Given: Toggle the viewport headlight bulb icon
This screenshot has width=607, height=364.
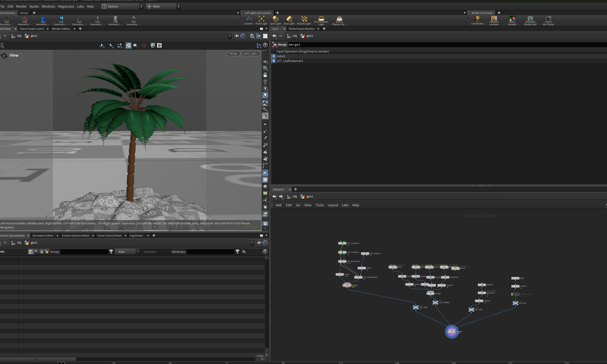Looking at the screenshot, I should tap(265, 95).
